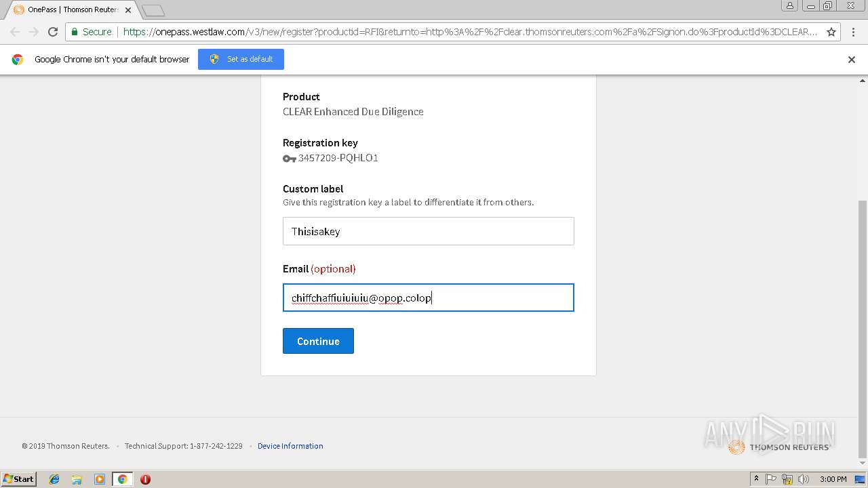Open the Action Center flag icon
This screenshot has height=488, width=868.
[771, 479]
